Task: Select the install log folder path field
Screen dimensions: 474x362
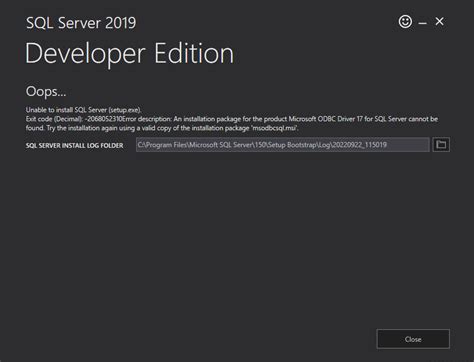Action: (x=283, y=145)
